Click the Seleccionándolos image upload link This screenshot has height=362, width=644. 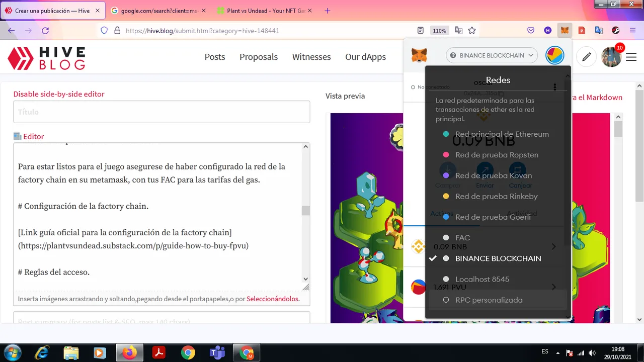click(x=273, y=299)
